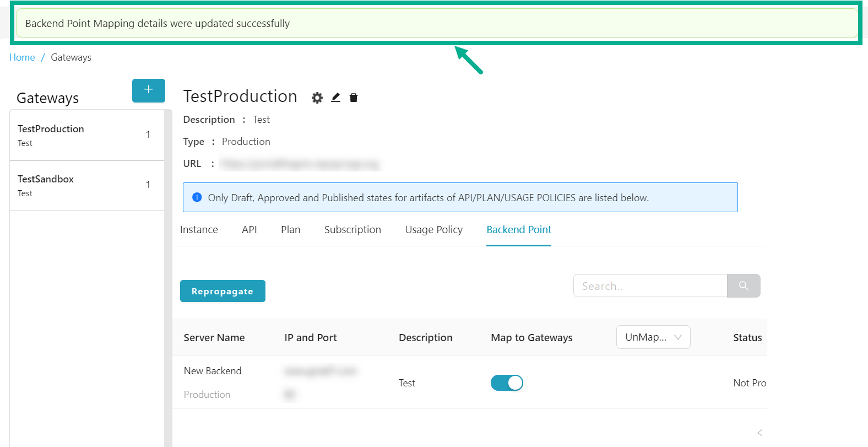
Task: Go to previous page with the chevron
Action: [760, 433]
